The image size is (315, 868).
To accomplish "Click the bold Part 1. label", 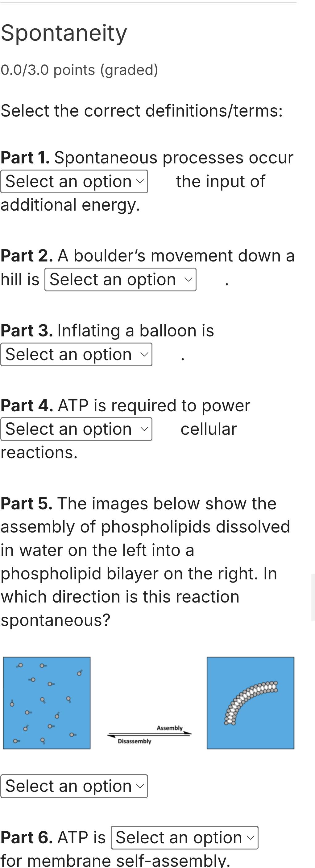I will tap(25, 158).
